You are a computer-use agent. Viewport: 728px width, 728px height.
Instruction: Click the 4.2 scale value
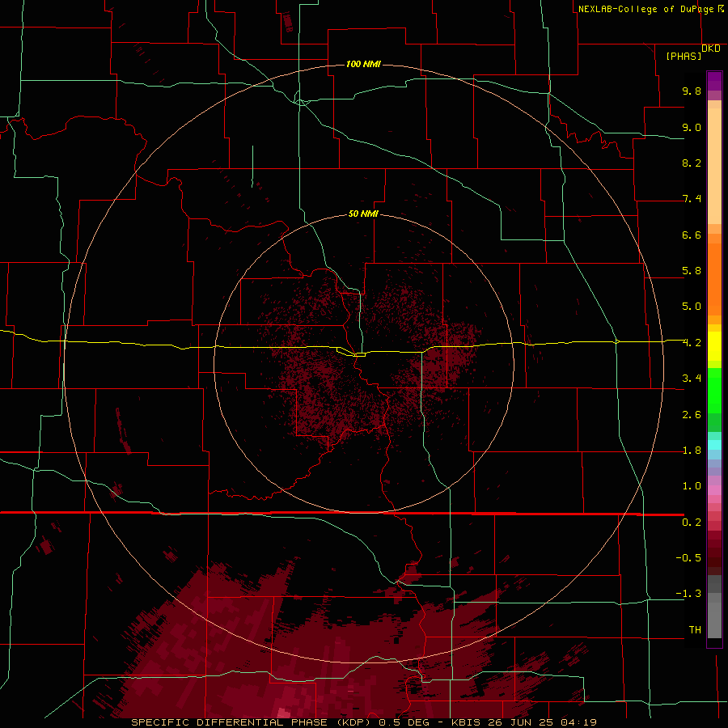pyautogui.click(x=692, y=343)
